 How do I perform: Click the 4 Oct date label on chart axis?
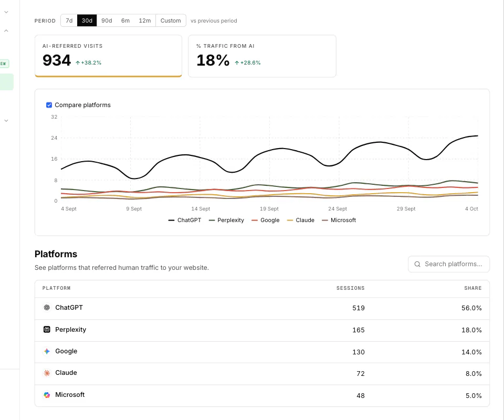coord(471,209)
